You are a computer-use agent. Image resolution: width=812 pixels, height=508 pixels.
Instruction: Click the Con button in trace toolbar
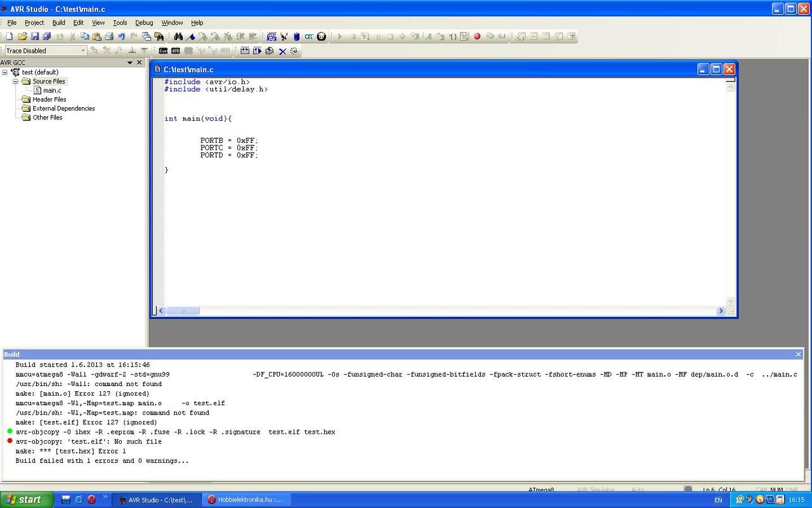point(163,51)
